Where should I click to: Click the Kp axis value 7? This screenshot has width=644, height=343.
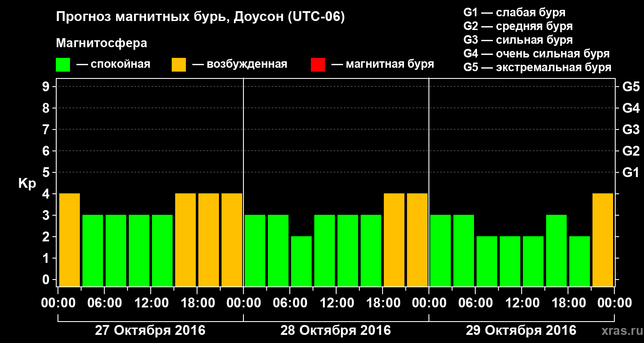(x=46, y=130)
